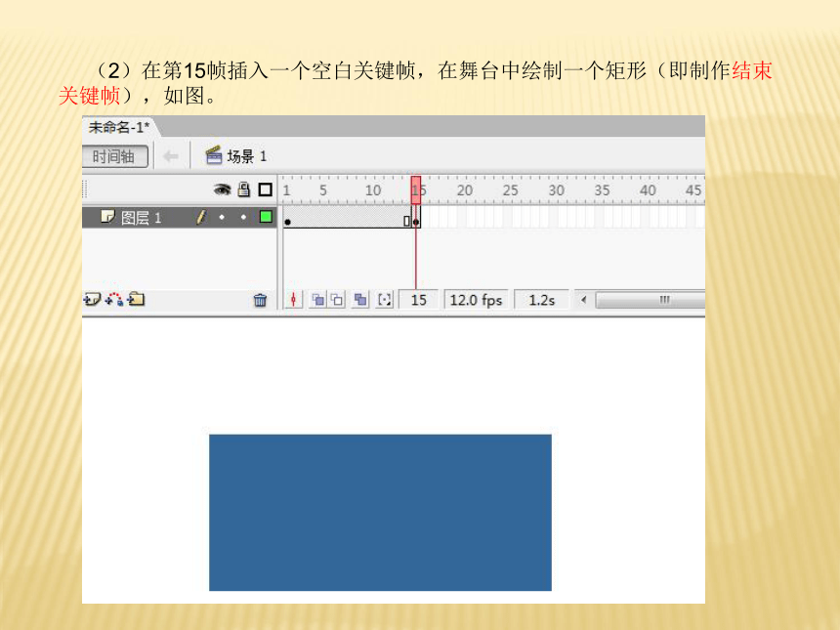The height and width of the screenshot is (630, 840).
Task: Select the keyframe at frame 1
Action: [x=287, y=218]
